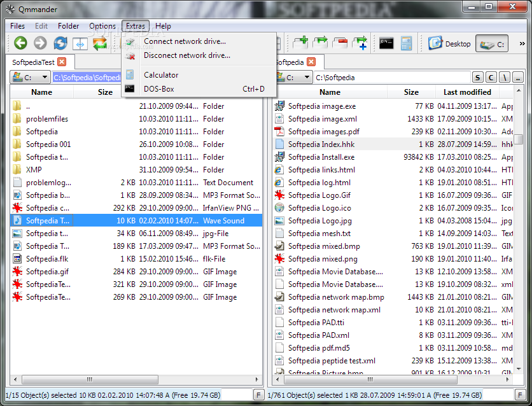The width and height of the screenshot is (532, 406).
Task: Click the parent folder .. entry icon
Action: pos(17,106)
